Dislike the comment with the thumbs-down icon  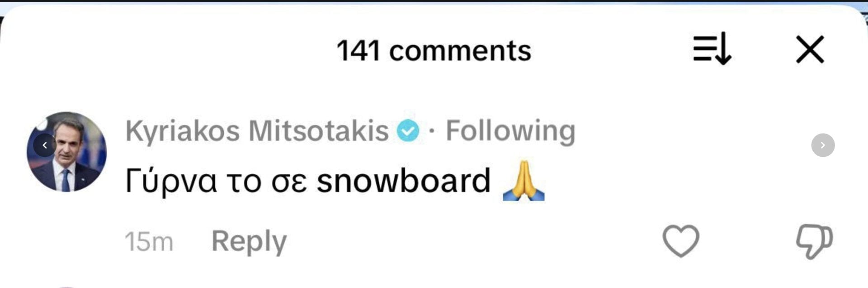click(814, 241)
